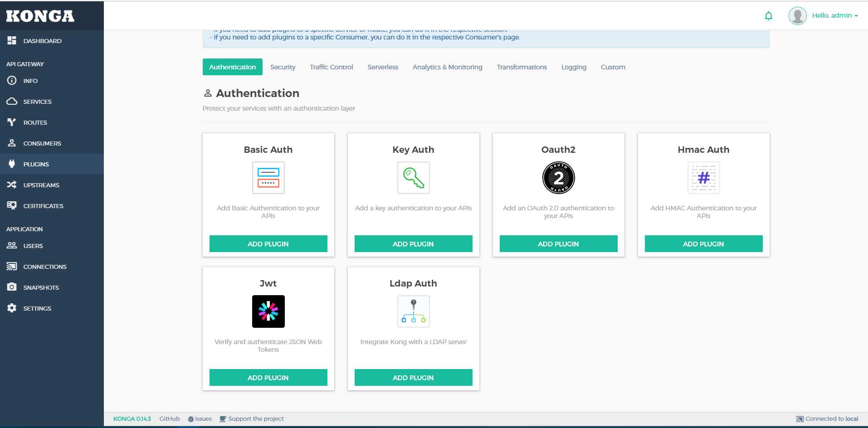Open Analytics & Monitoring tab
This screenshot has width=868, height=428.
tap(448, 67)
